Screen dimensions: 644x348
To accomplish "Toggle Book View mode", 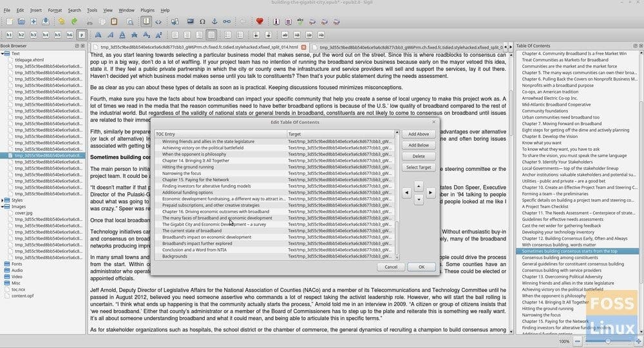I will (x=146, y=21).
